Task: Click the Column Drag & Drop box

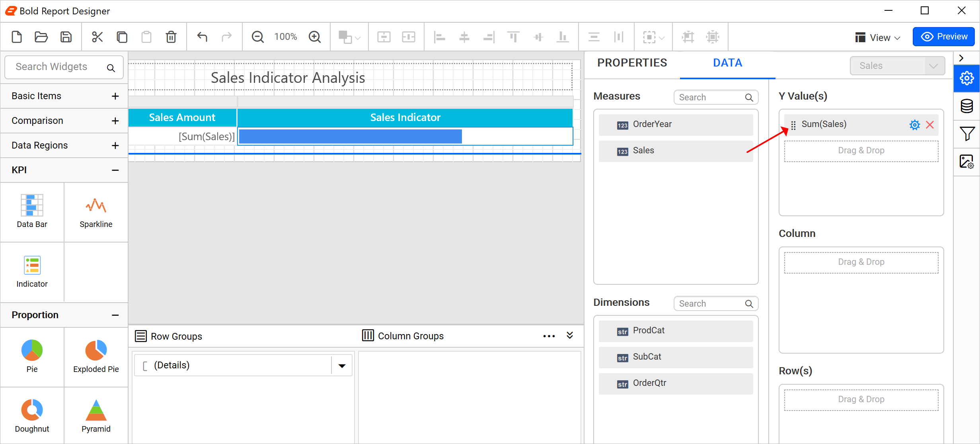Action: point(861,262)
